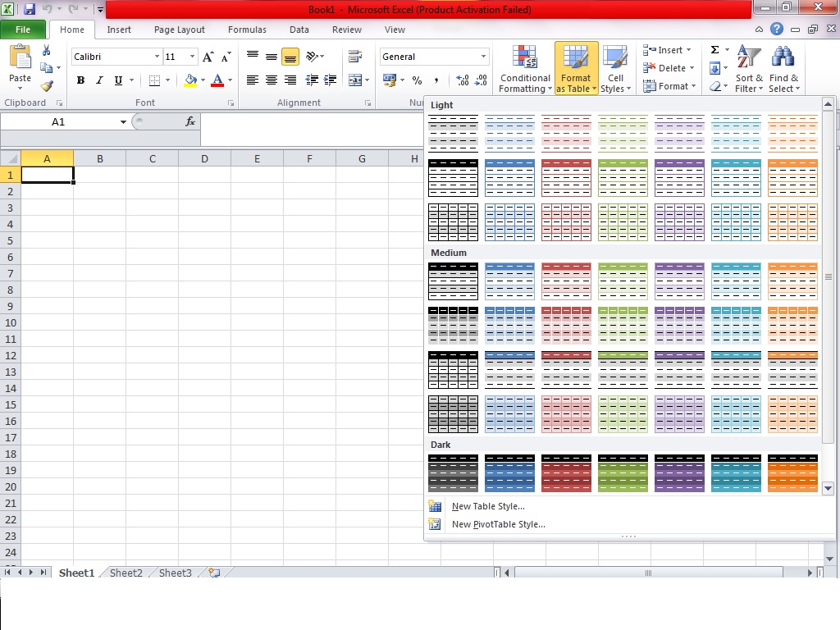Open the Sort & Filter menu

pyautogui.click(x=748, y=69)
